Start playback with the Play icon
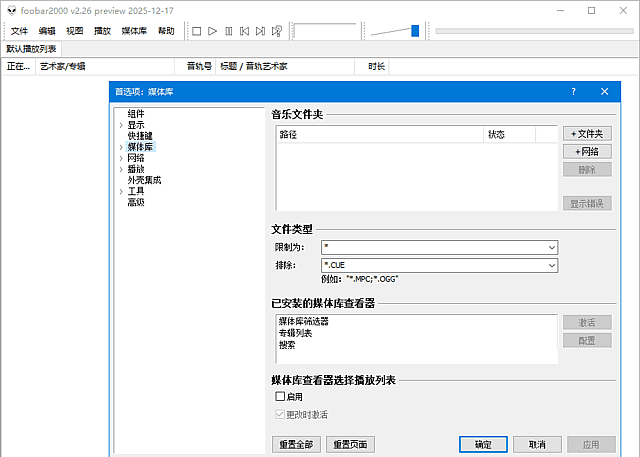 click(212, 31)
